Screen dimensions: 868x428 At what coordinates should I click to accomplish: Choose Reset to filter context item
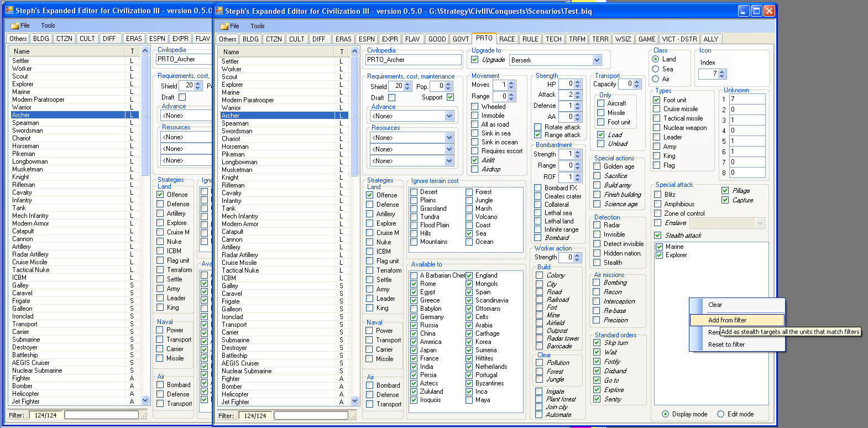737,345
